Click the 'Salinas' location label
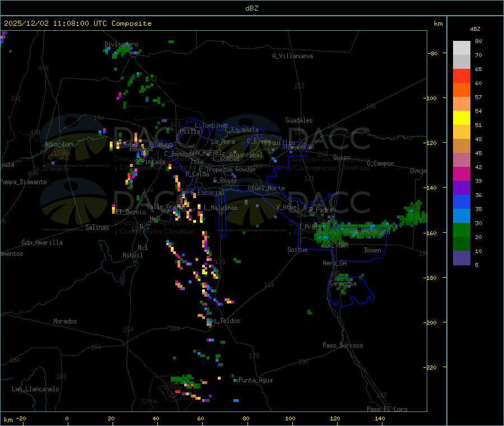Screen dimensions: 504x426 point(97,227)
